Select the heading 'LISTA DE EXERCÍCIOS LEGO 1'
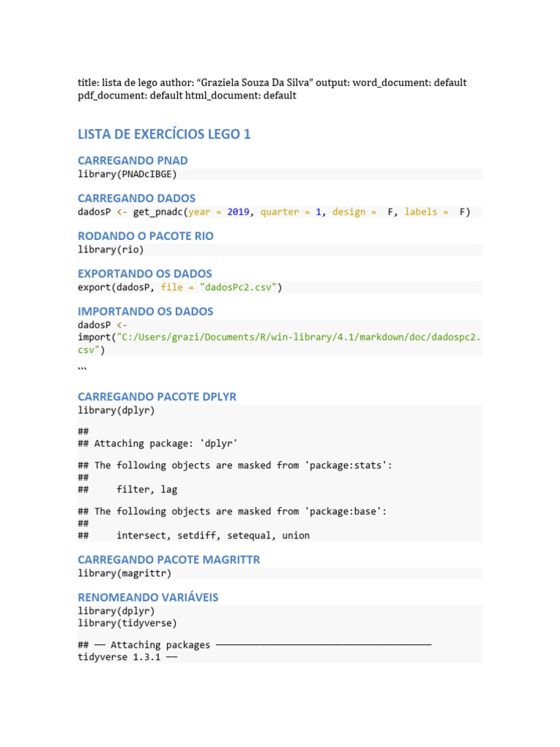The image size is (560, 747). 164,134
